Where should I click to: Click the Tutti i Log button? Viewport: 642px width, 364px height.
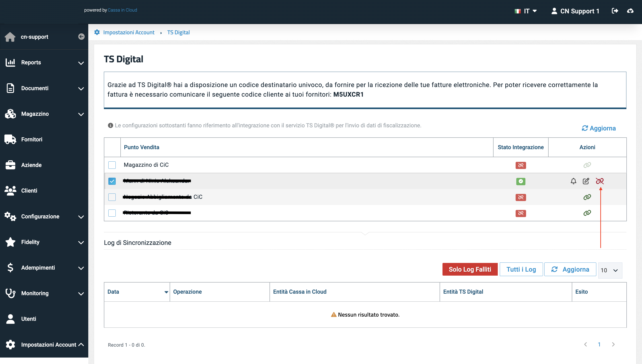tap(521, 269)
